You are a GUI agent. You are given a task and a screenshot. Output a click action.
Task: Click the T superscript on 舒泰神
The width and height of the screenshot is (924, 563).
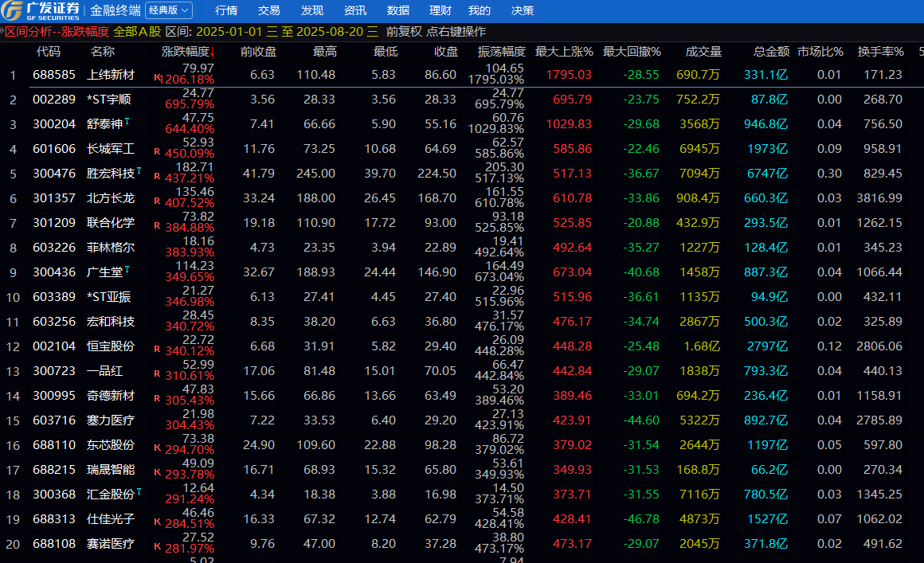coord(127,121)
